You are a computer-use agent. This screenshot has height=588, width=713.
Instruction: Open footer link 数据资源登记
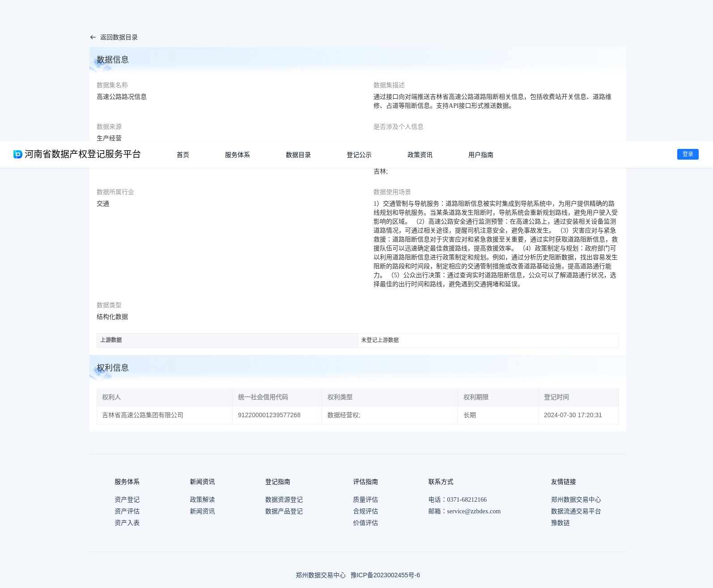[284, 499]
